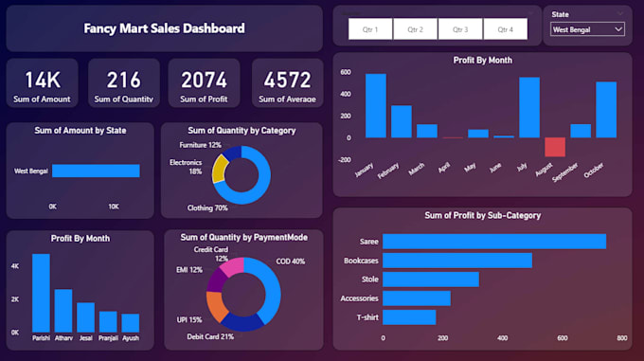Select the Accessories sub-category bar
The image size is (644, 361).
(417, 298)
